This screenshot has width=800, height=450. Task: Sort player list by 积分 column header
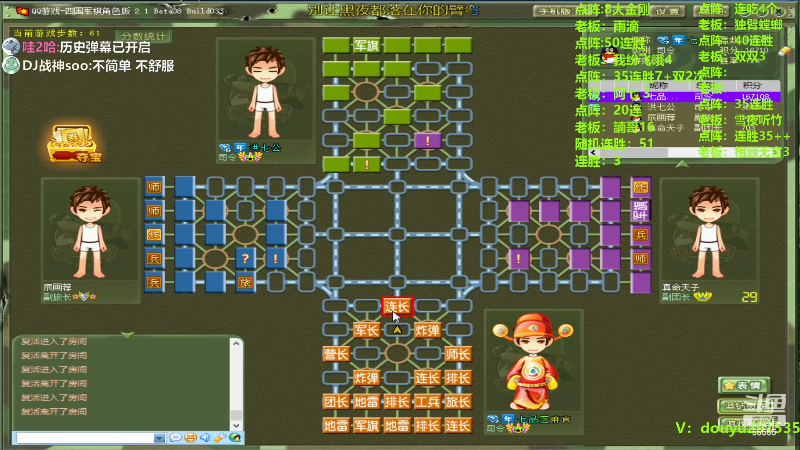[x=752, y=85]
